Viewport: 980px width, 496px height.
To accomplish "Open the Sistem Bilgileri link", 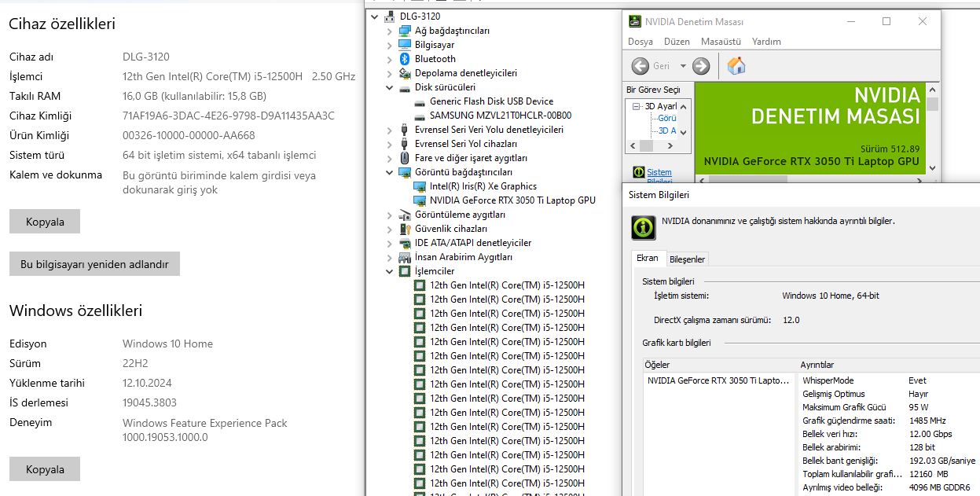I will point(659,177).
